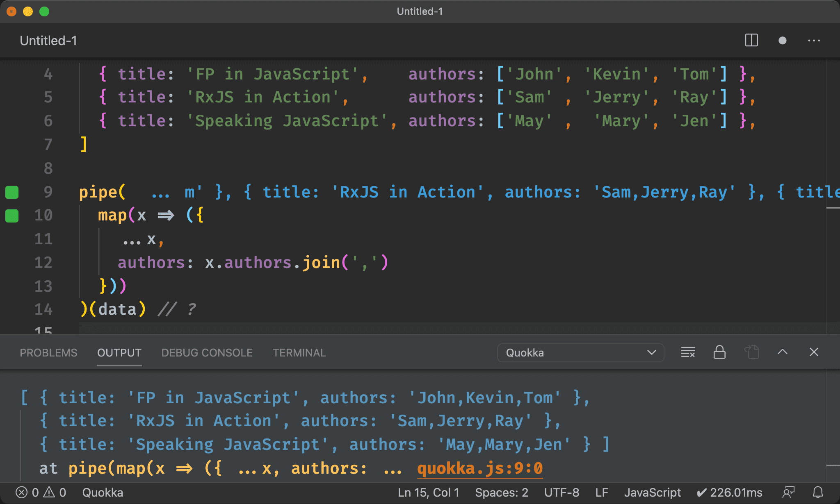Click the 'RxJS in Action' string on line 5
Viewport: 840px width, 504px height.
pos(262,98)
